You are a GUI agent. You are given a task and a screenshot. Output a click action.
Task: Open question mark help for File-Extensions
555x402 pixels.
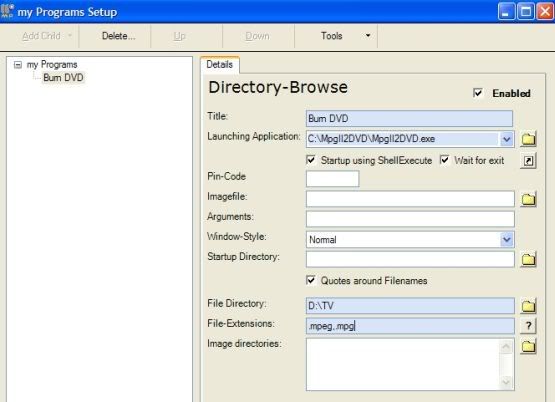pyautogui.click(x=528, y=326)
